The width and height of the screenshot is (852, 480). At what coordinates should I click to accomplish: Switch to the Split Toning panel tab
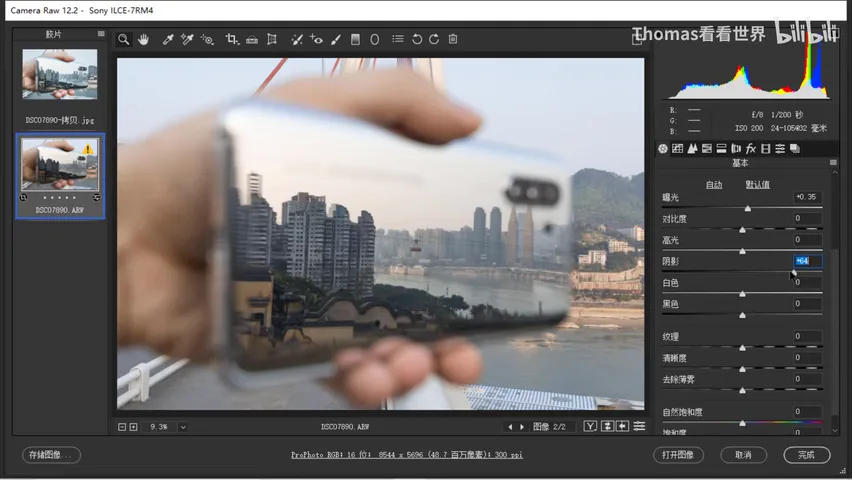(722, 148)
